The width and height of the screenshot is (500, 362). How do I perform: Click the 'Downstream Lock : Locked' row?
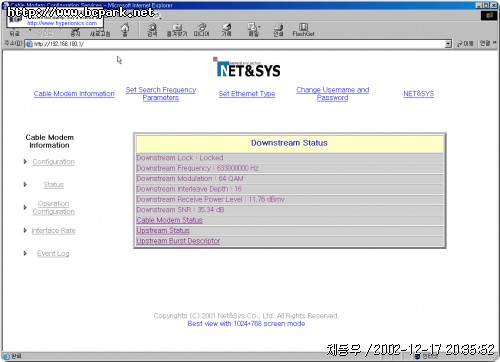tap(289, 158)
